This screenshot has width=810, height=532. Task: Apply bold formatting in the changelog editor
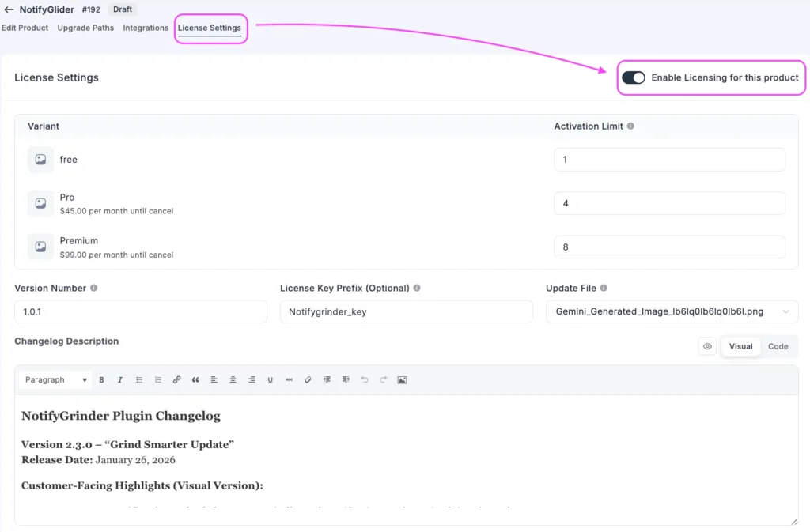pyautogui.click(x=101, y=379)
